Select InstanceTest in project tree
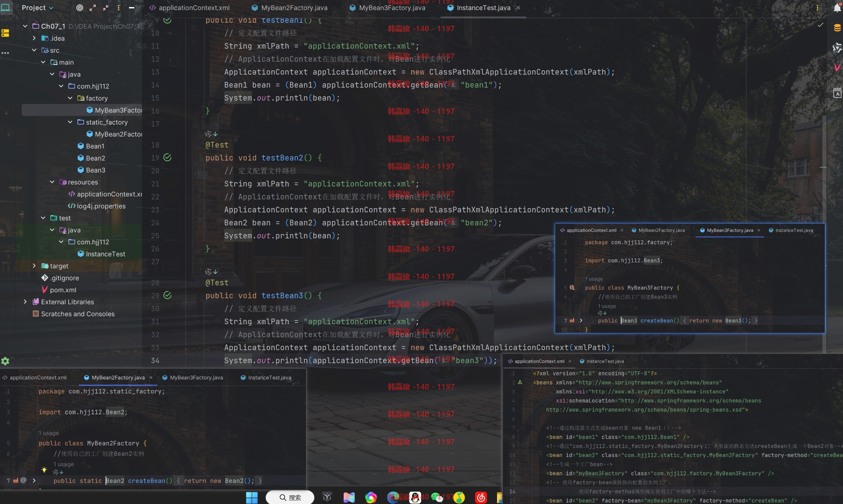Viewport: 843px width, 504px height. pos(101,254)
